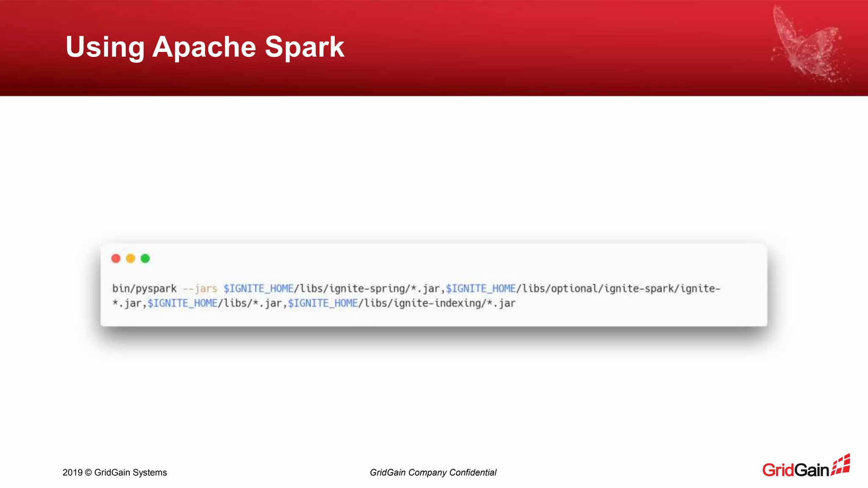Image resolution: width=868 pixels, height=488 pixels.
Task: Click the 'Using Apache Spark' title
Action: pos(205,47)
